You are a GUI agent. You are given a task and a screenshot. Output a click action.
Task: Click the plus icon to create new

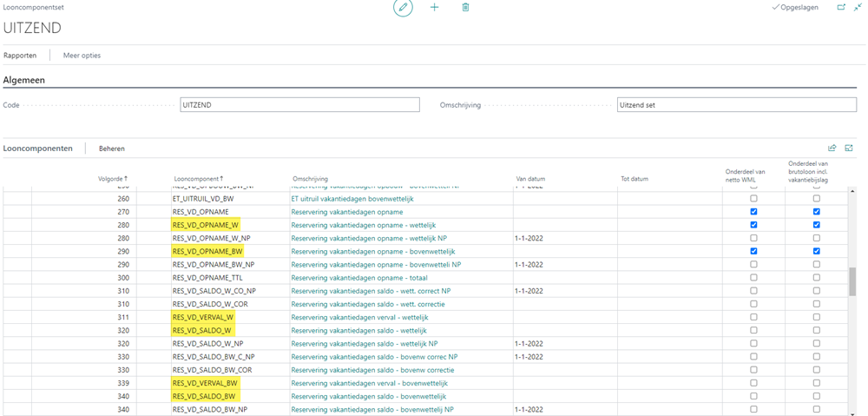[435, 7]
